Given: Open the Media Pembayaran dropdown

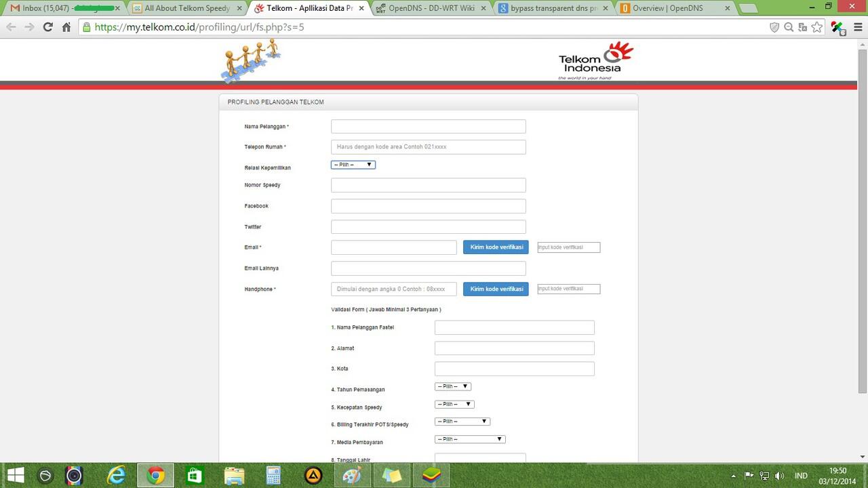Looking at the screenshot, I should coord(469,439).
